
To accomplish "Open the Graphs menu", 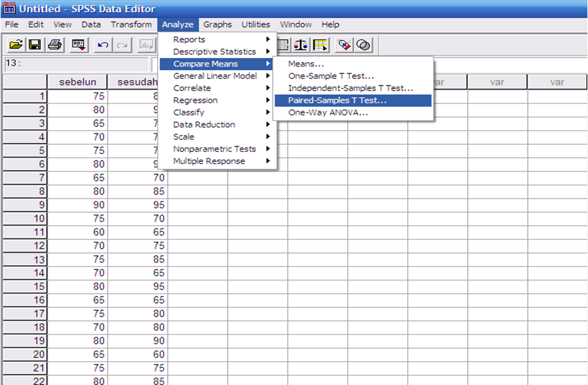I will pyautogui.click(x=218, y=24).
